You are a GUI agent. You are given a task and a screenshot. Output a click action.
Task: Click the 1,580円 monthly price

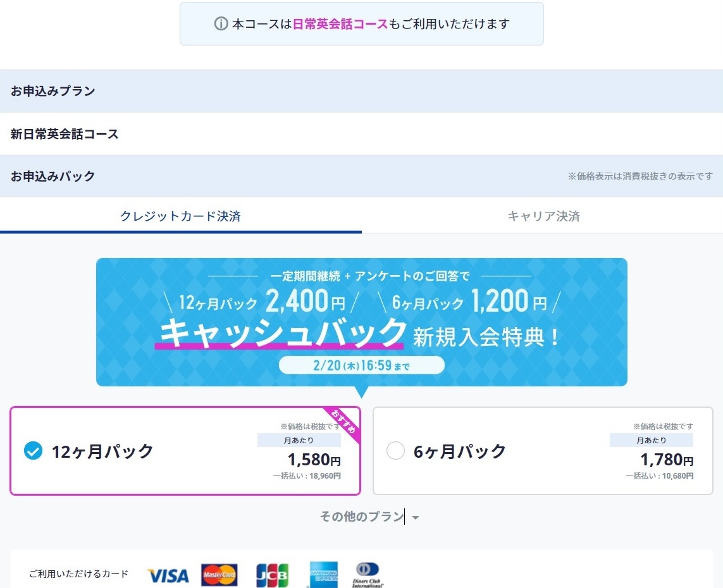pyautogui.click(x=314, y=460)
